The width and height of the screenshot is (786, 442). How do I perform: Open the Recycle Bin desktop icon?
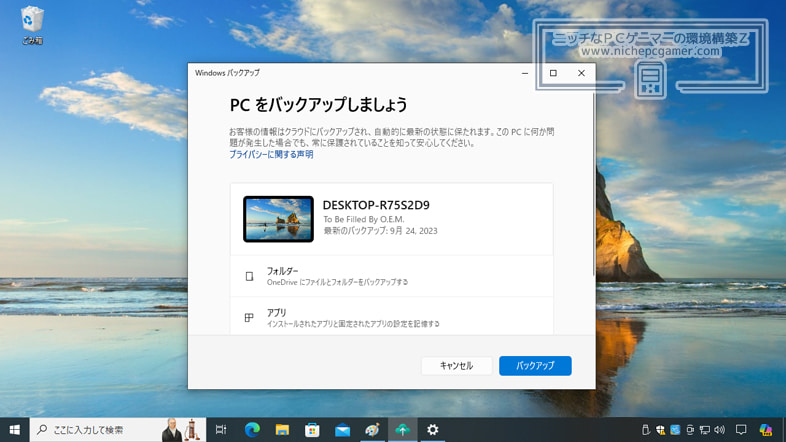33,25
